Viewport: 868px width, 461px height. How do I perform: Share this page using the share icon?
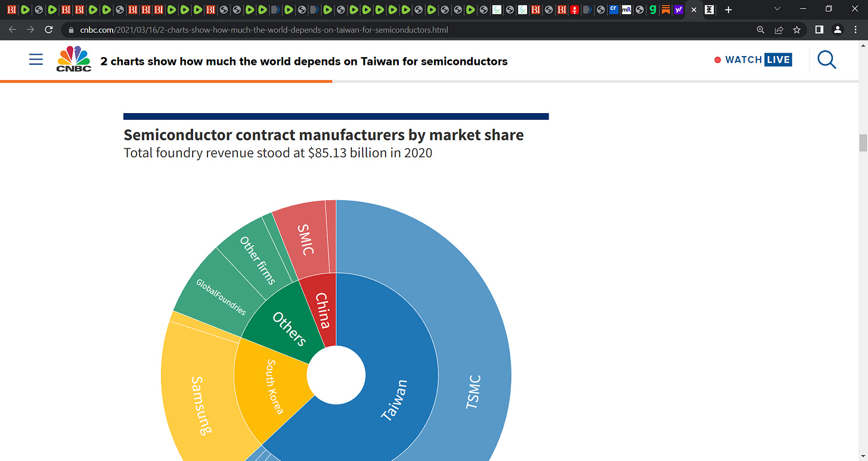tap(779, 30)
